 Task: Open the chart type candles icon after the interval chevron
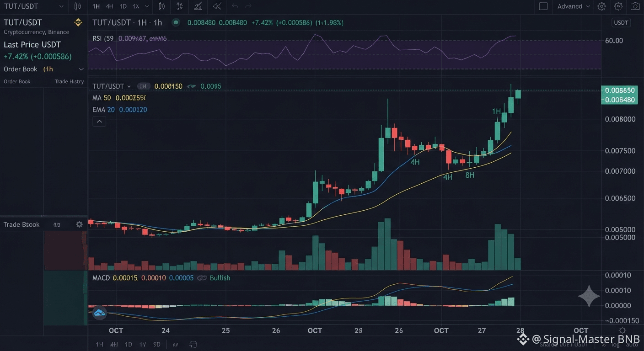point(161,6)
